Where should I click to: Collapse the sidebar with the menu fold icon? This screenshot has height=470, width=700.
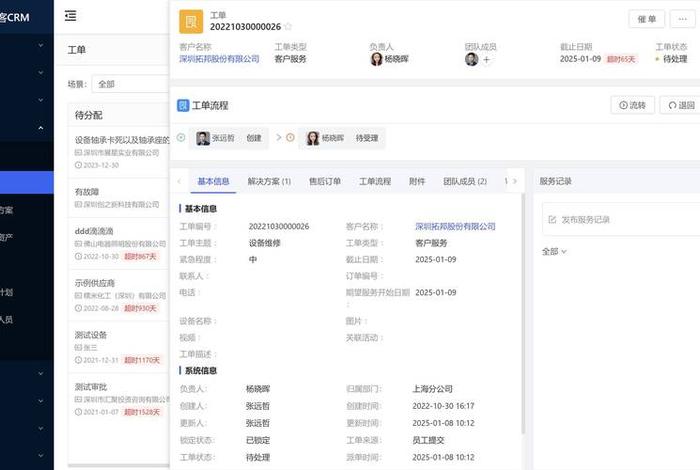click(x=71, y=16)
